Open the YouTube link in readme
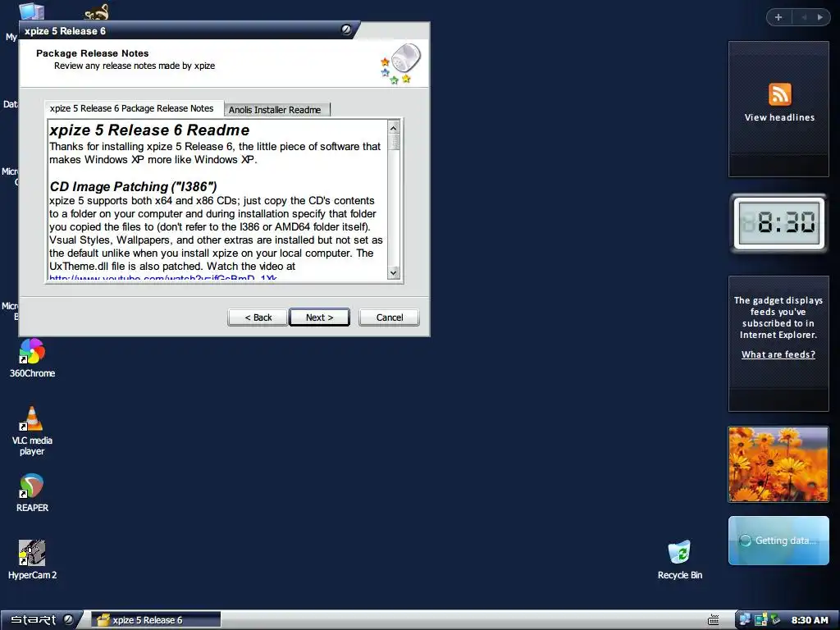The image size is (840, 630). pos(163,278)
